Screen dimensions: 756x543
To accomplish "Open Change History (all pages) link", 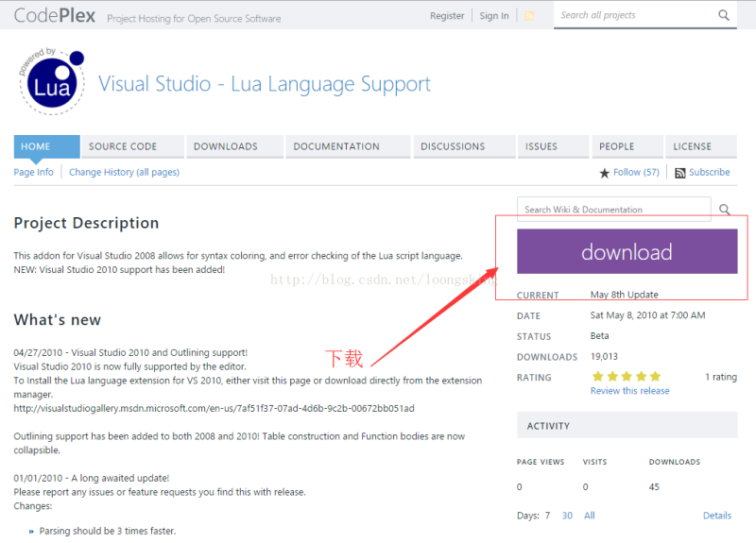I will (124, 172).
